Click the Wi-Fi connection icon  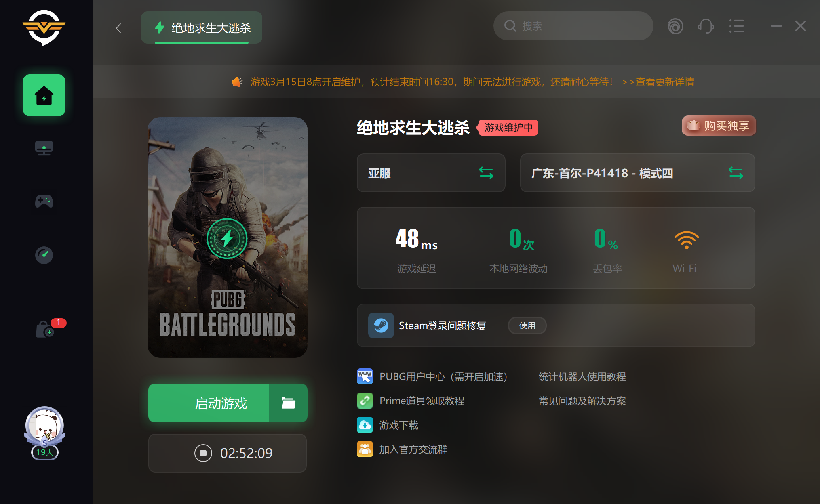tap(686, 240)
